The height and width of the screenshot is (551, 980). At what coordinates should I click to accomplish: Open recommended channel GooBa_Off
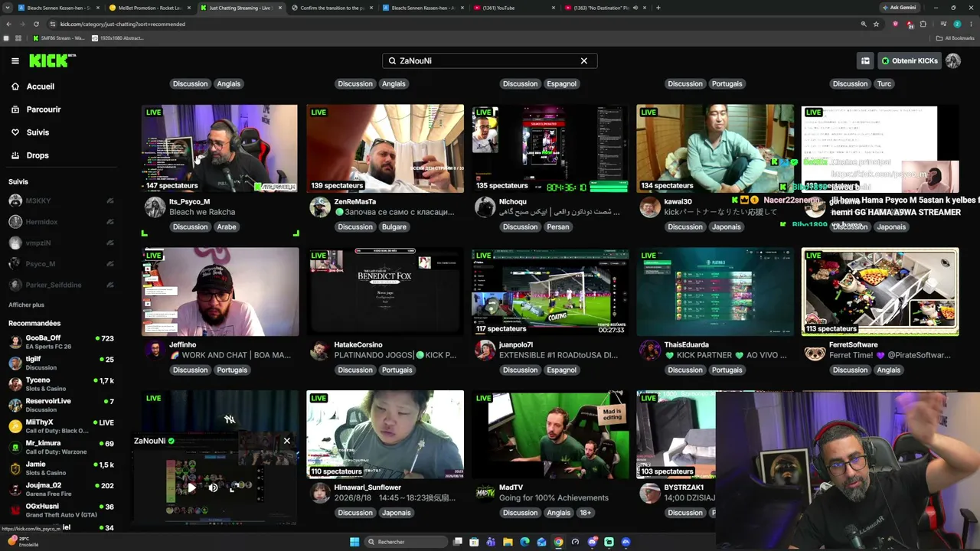pos(61,341)
